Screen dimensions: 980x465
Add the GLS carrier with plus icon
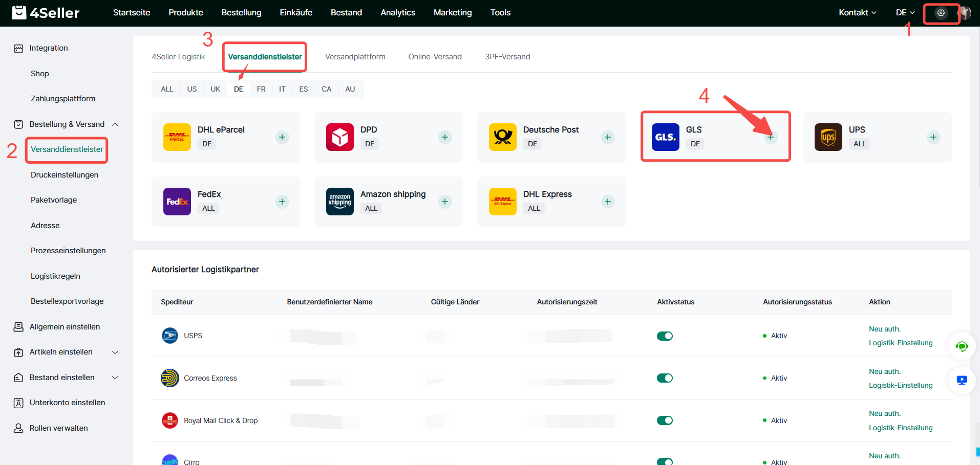(x=770, y=137)
